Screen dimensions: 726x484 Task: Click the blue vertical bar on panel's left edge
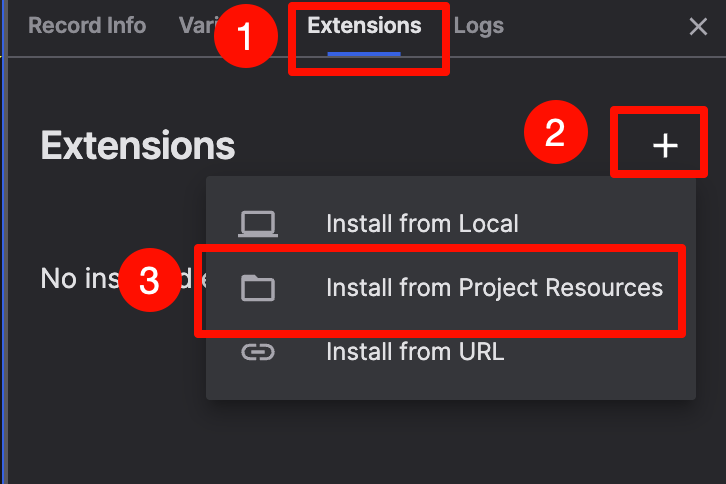(x=4, y=250)
